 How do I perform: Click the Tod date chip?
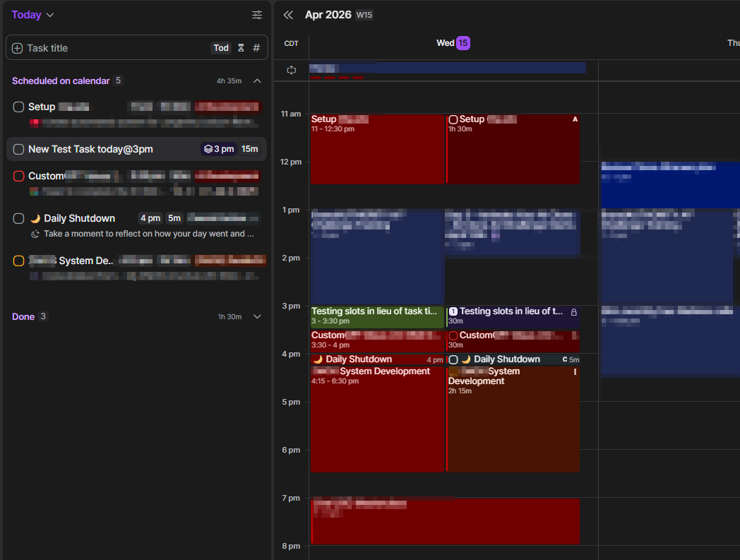(x=221, y=48)
